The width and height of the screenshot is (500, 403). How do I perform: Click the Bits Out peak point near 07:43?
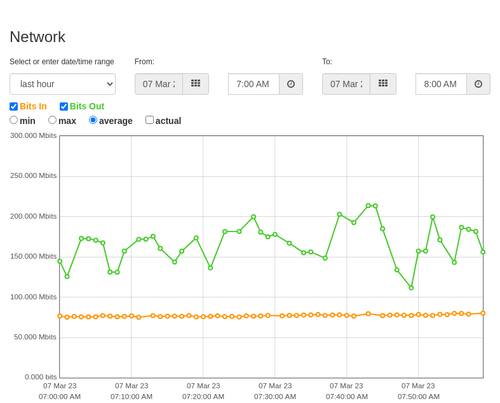[368, 206]
